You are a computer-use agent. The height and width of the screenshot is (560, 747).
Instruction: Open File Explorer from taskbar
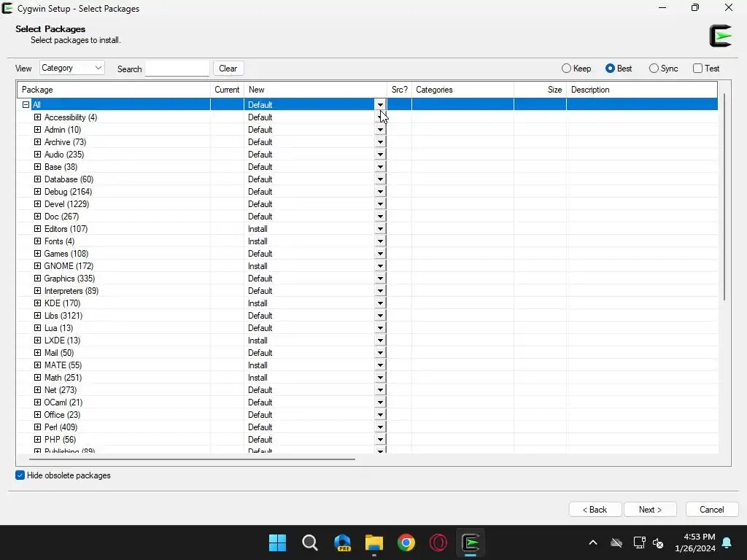pyautogui.click(x=374, y=542)
